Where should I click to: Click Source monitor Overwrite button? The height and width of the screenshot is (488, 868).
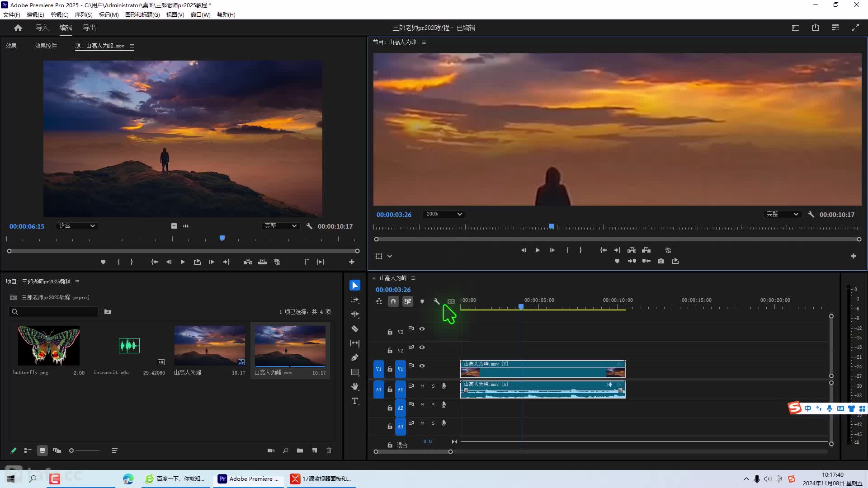tap(262, 262)
